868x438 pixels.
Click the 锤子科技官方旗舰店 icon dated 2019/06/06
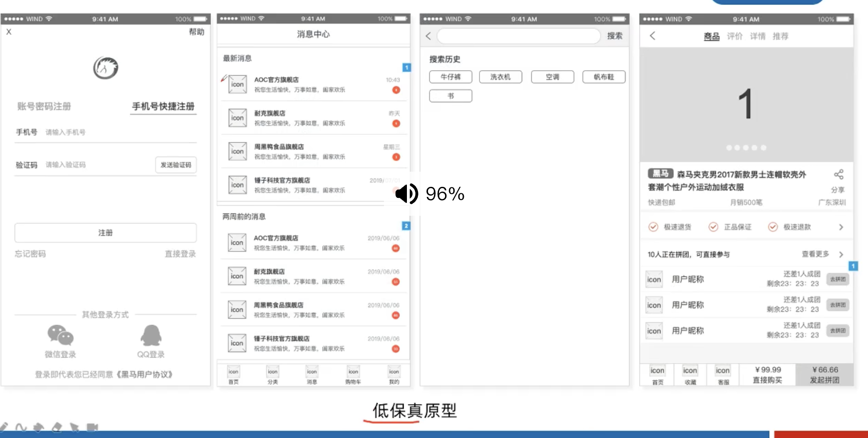coord(237,343)
